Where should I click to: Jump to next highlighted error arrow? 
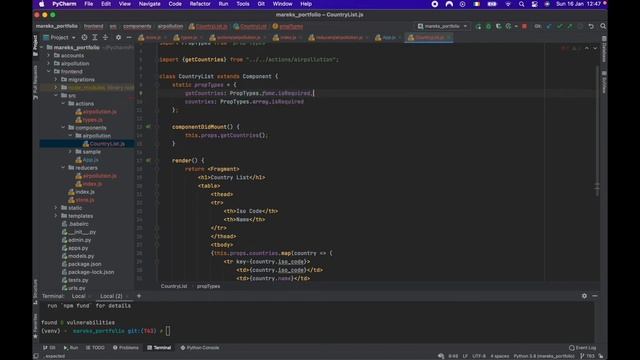tap(595, 48)
